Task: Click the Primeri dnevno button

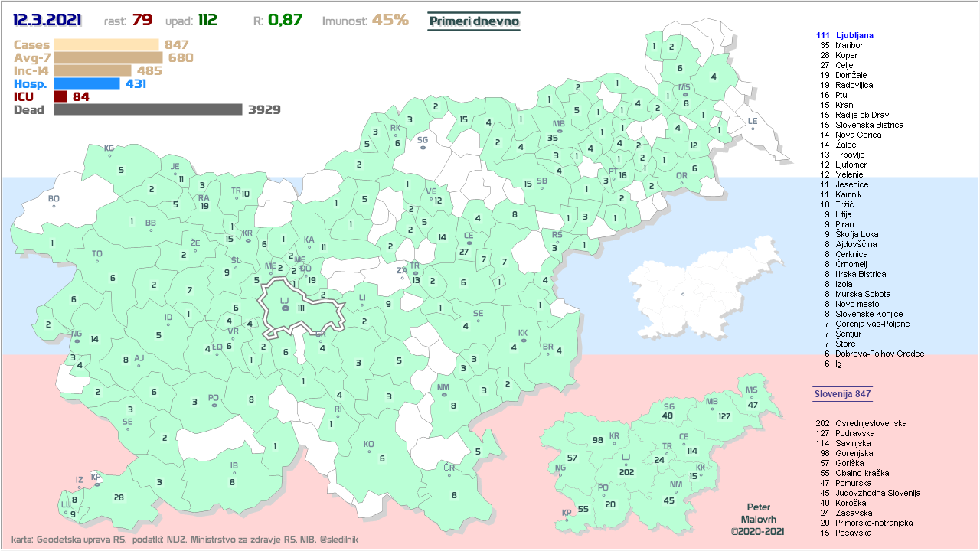Action: [473, 21]
